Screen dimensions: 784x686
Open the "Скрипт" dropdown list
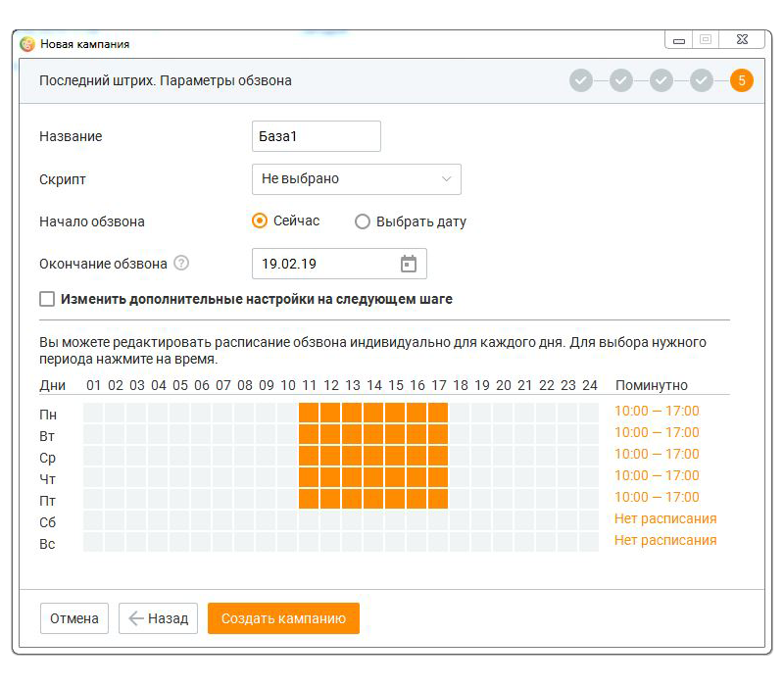click(356, 179)
